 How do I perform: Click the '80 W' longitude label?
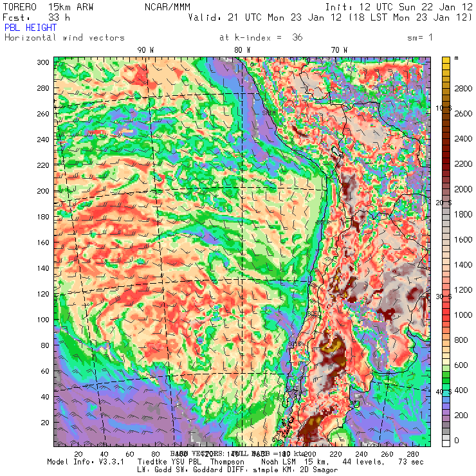click(x=243, y=50)
